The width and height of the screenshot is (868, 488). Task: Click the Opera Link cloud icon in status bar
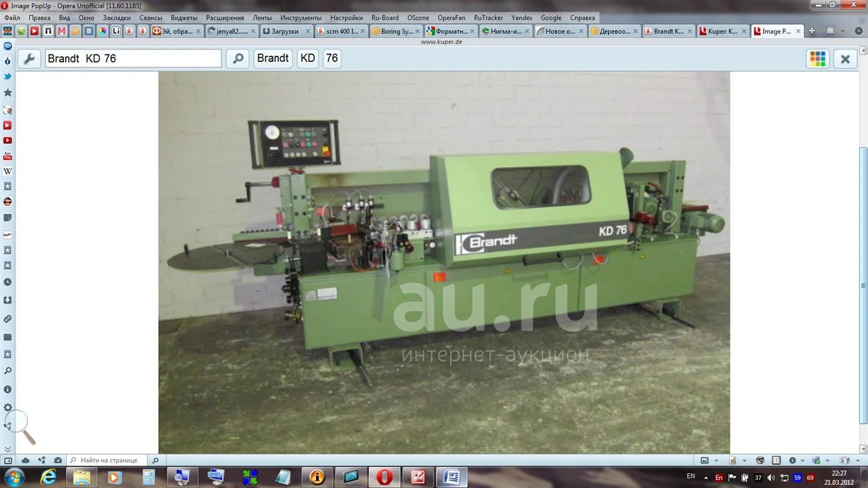[25, 460]
